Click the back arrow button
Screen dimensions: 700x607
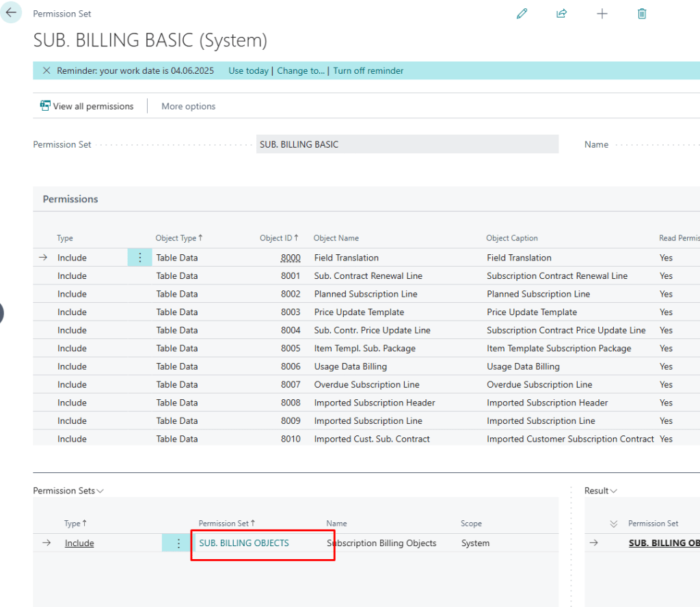click(11, 13)
